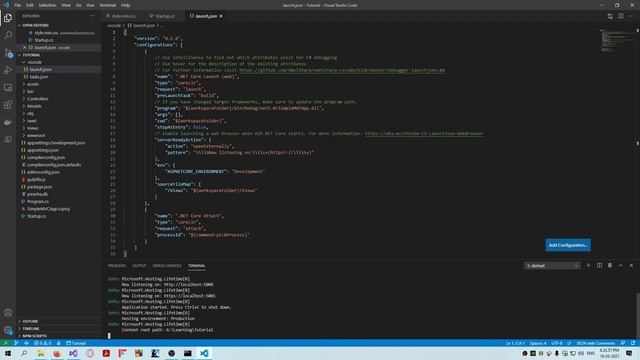This screenshot has height=360, width=640.
Task: Click JSON with Comments language mode
Action: click(596, 343)
